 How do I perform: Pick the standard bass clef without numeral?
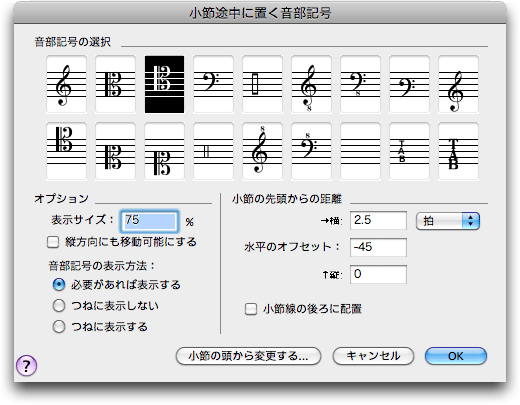213,84
